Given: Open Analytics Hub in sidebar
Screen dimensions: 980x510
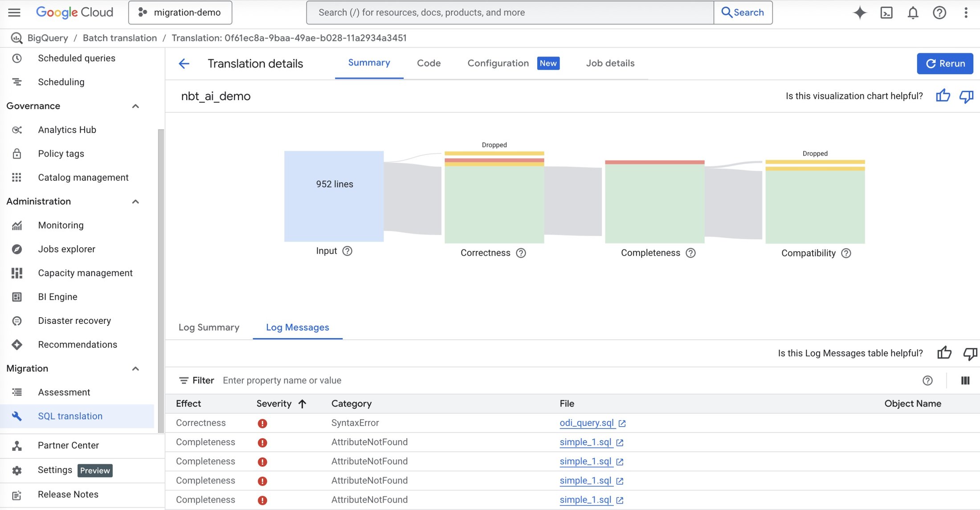Looking at the screenshot, I should [77, 130].
